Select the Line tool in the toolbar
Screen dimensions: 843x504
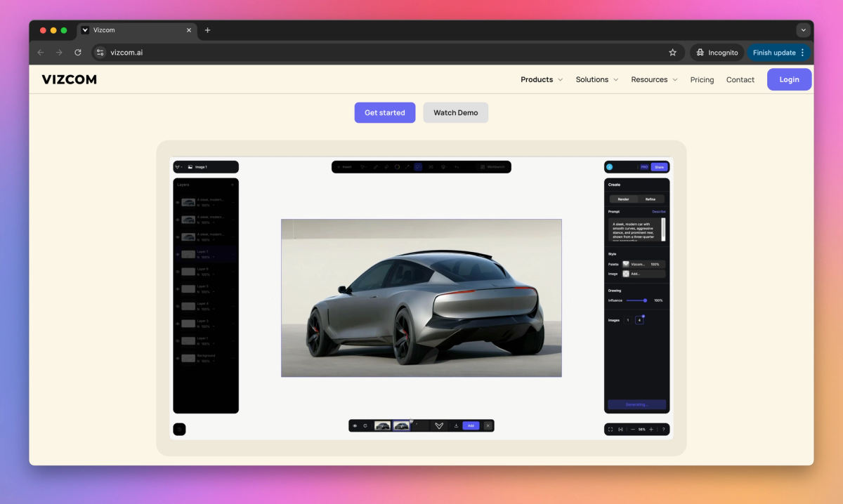coord(407,166)
